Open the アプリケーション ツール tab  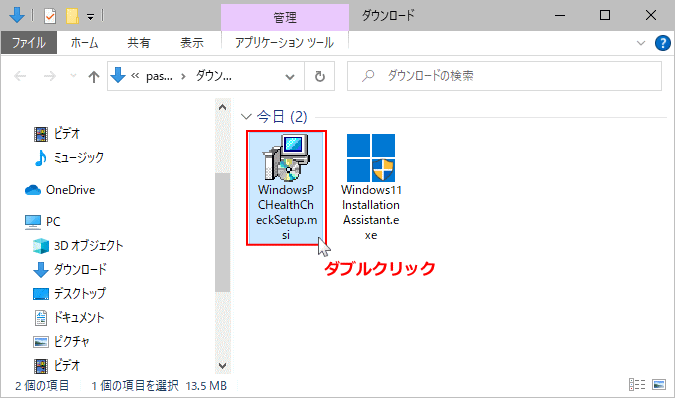(285, 43)
